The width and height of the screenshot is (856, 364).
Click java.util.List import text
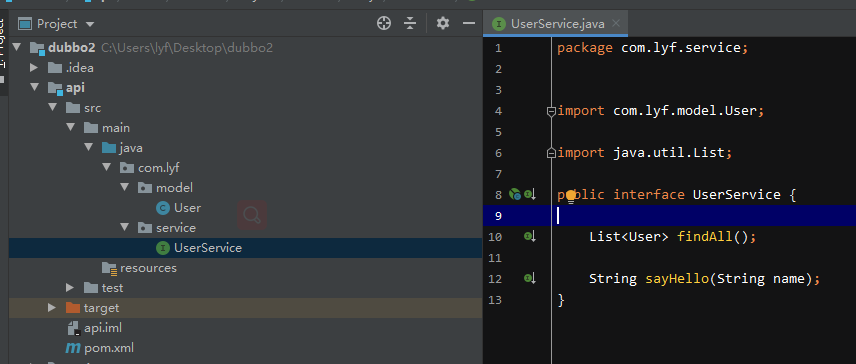coord(669,153)
